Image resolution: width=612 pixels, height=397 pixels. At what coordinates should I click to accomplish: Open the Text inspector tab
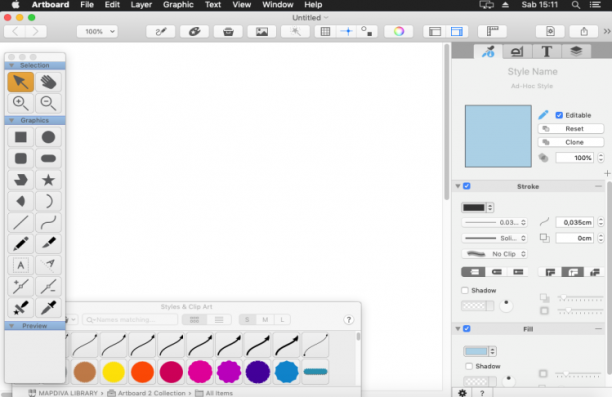coord(546,51)
